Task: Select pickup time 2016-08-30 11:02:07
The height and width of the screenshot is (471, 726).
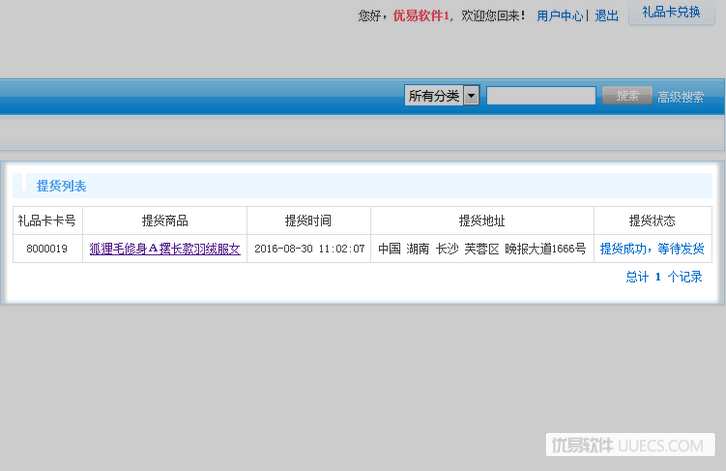Action: pos(309,249)
